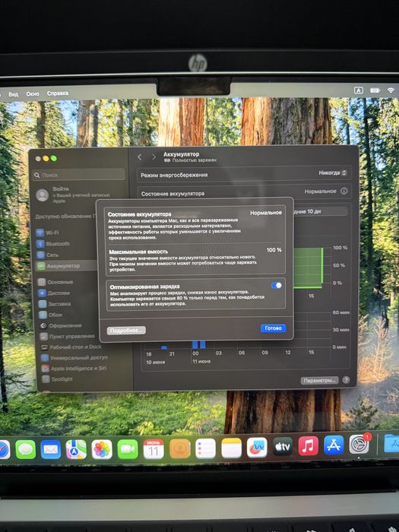The width and height of the screenshot is (399, 532).
Task: Select Дисплеи in the settings sidebar
Action: click(x=54, y=293)
